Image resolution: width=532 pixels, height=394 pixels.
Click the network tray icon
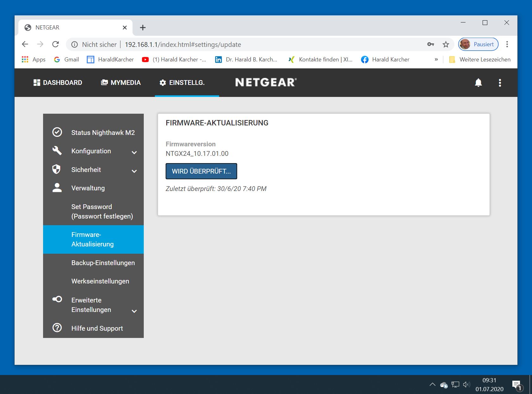click(x=455, y=384)
